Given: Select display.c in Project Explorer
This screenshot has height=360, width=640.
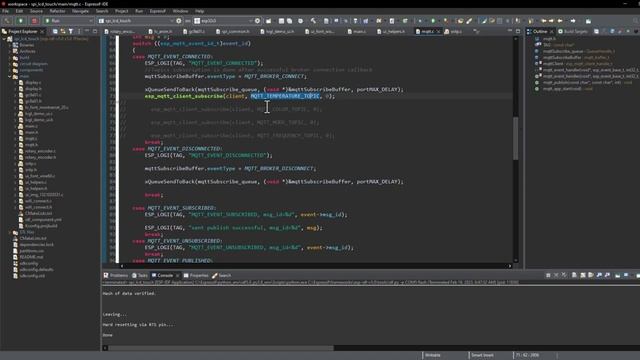Looking at the screenshot, I should coord(33,82).
